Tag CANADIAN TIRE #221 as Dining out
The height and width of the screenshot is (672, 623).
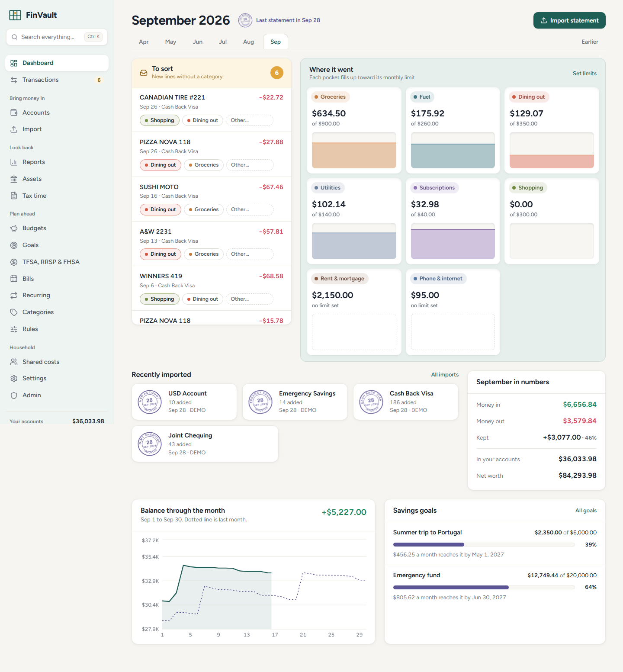click(x=202, y=120)
